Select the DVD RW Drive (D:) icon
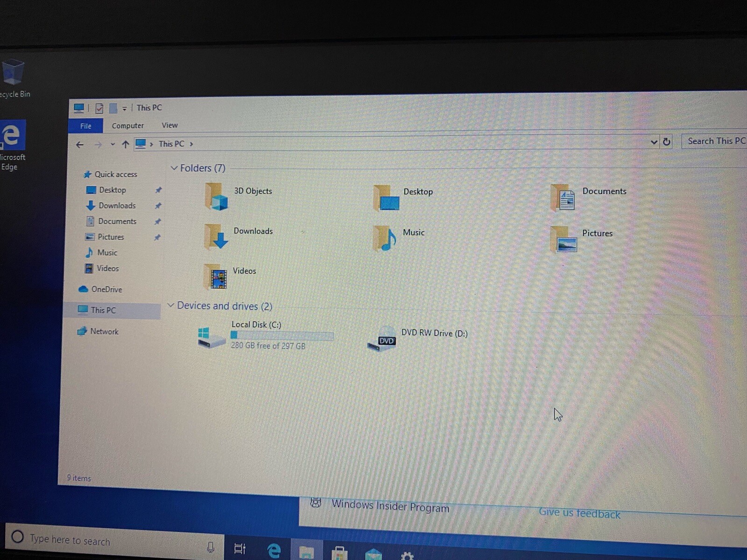Viewport: 747px width, 560px height. click(381, 339)
